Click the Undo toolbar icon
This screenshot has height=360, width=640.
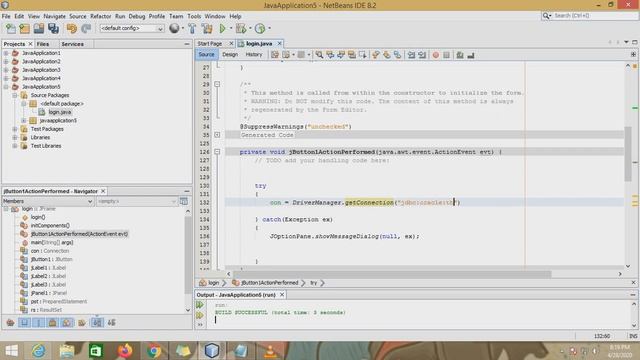(71, 28)
